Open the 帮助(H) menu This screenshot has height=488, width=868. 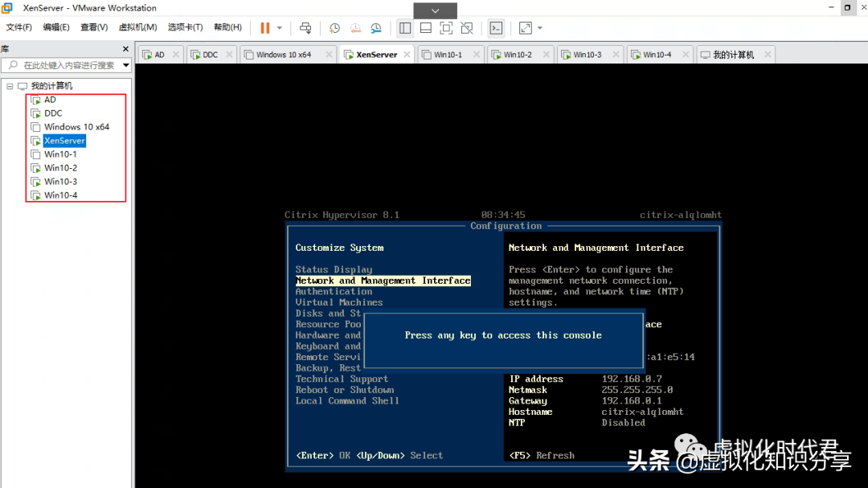(227, 27)
